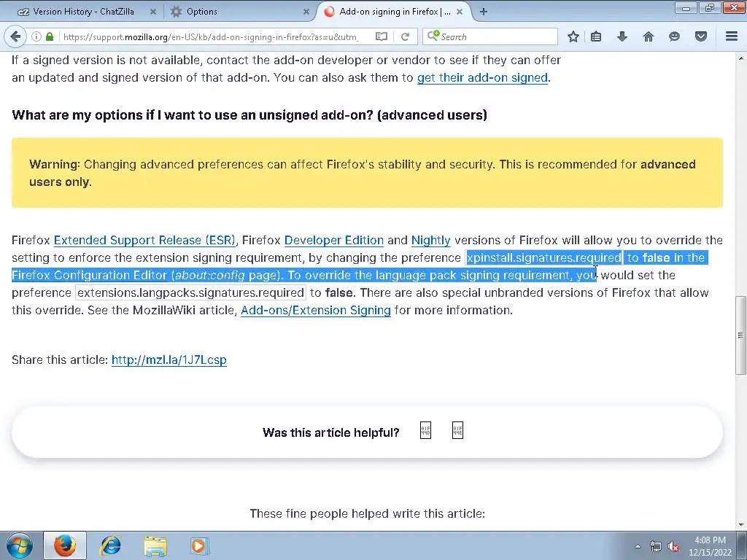Click the yellow Warning notice text
747x560 pixels.
[x=362, y=173]
